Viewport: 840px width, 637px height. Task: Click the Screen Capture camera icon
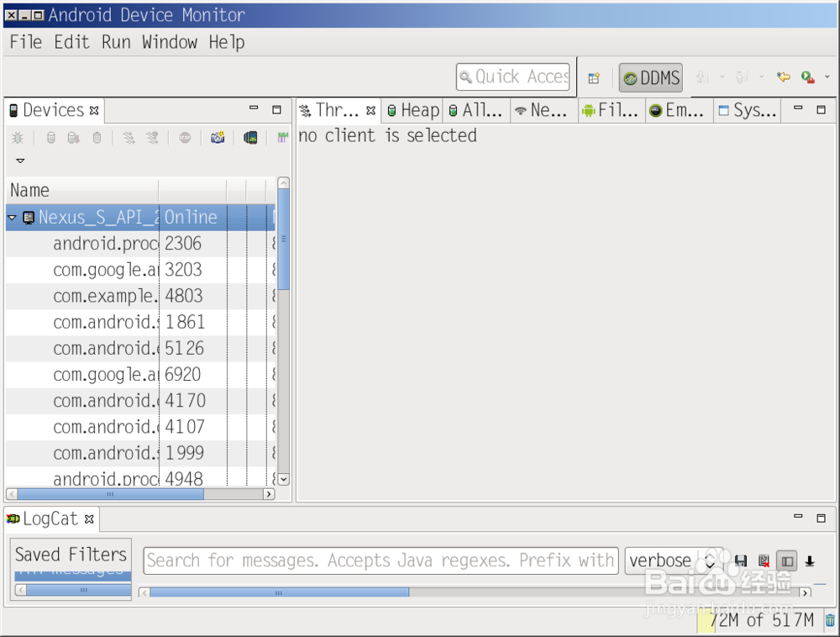click(218, 138)
